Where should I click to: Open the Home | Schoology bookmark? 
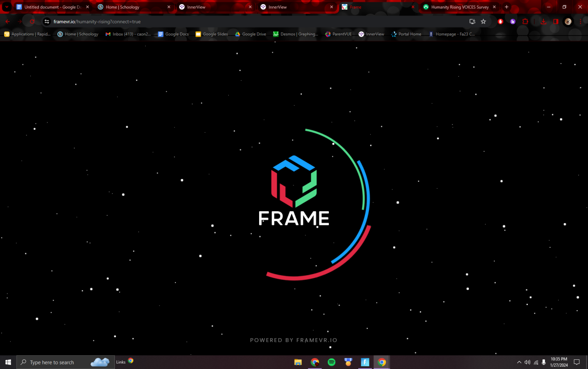[78, 34]
